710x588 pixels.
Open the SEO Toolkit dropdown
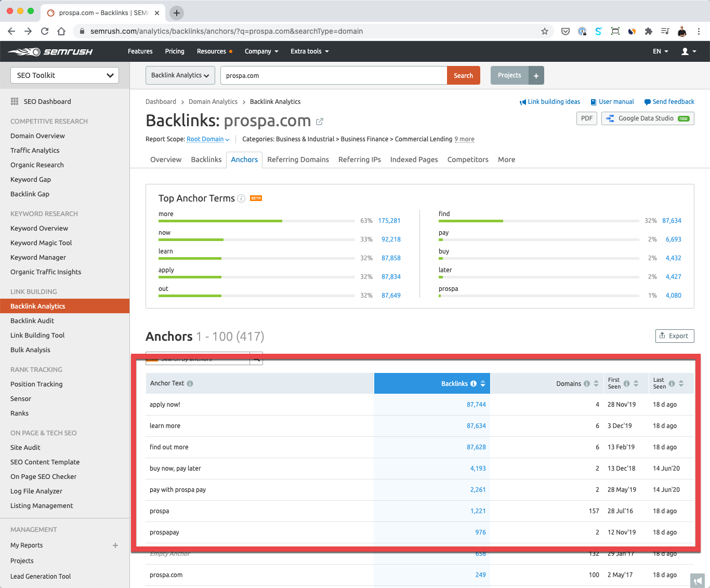[x=64, y=75]
